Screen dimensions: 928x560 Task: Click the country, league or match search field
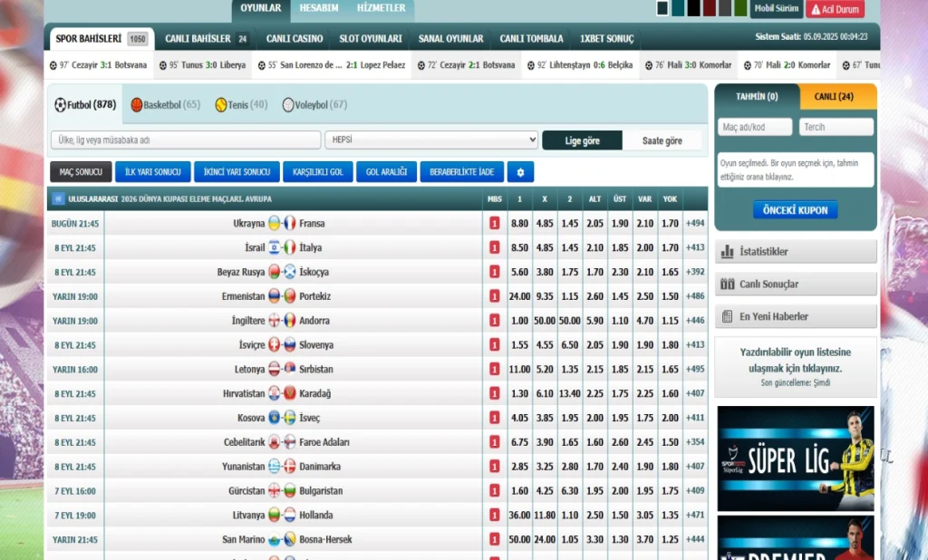click(x=185, y=140)
